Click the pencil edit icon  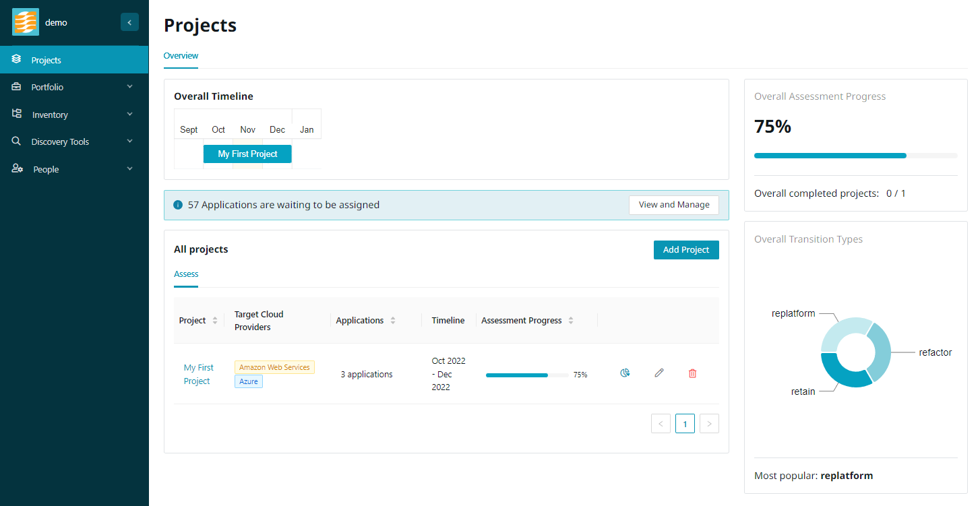click(x=659, y=373)
